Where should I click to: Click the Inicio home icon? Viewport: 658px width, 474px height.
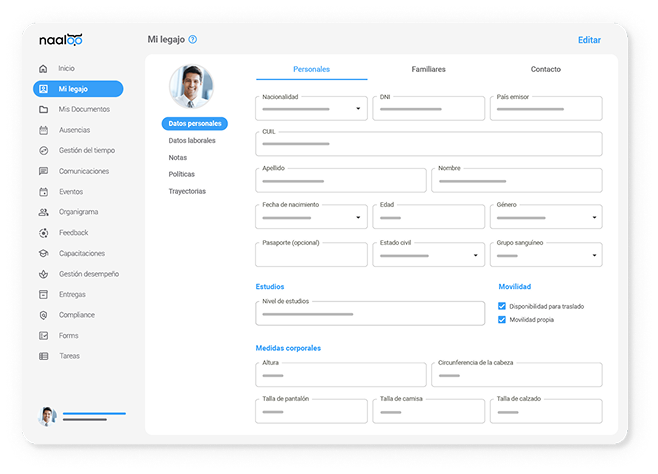tap(43, 68)
